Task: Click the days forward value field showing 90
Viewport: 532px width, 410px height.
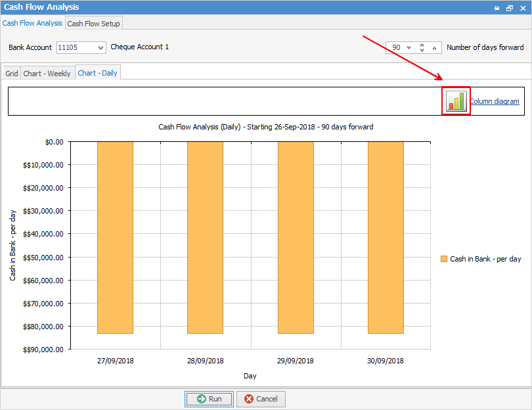Action: point(396,47)
